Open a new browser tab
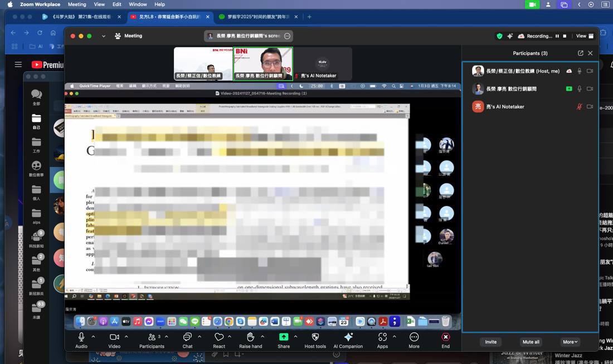Screen dimensions: 613x364 pos(309,17)
